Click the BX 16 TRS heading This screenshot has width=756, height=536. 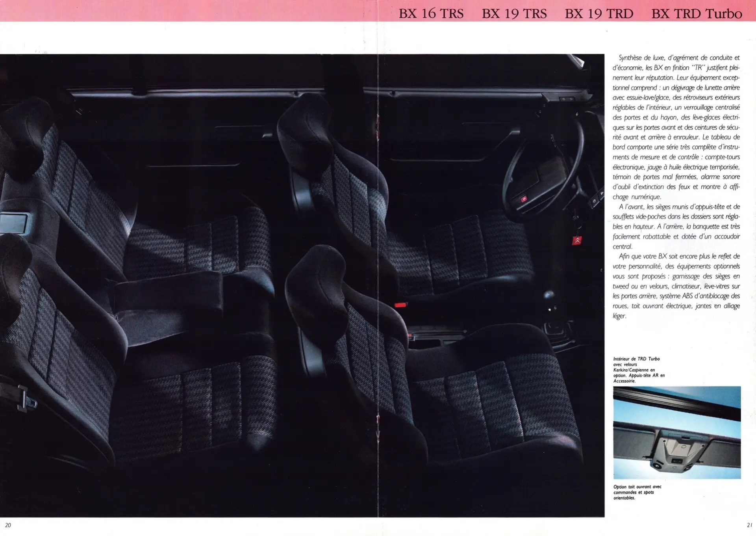coord(431,13)
